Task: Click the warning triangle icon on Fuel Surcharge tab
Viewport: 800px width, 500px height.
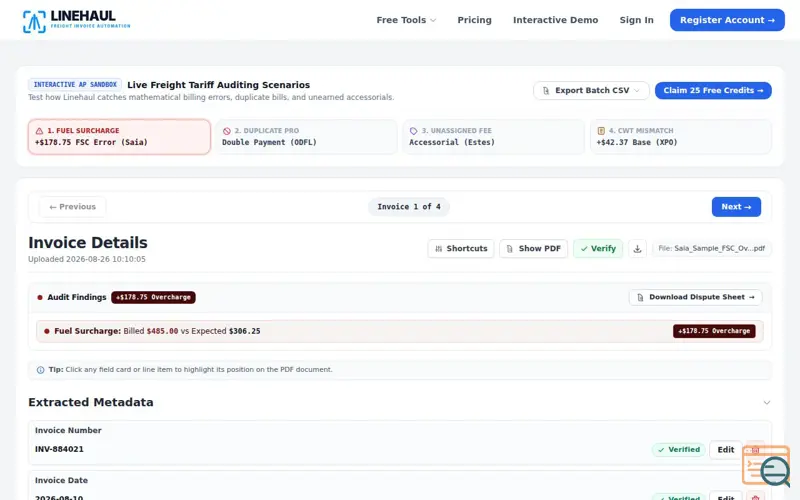Action: (x=39, y=131)
